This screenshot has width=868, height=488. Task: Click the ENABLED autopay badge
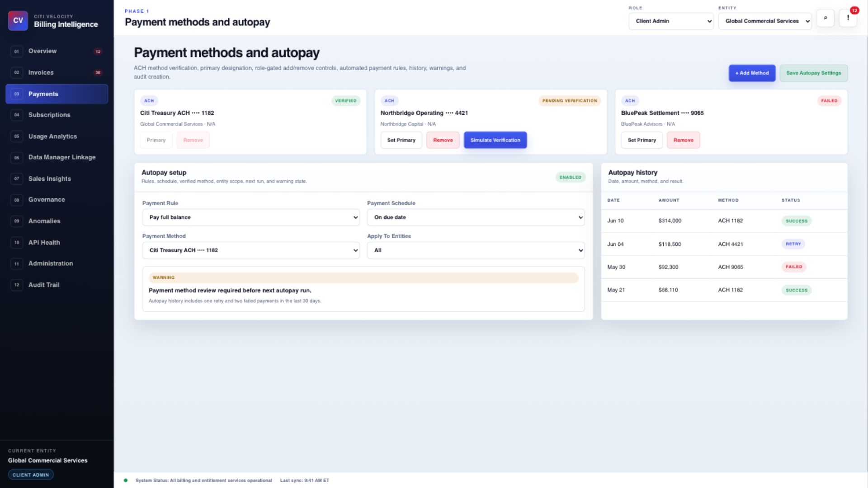pos(571,177)
